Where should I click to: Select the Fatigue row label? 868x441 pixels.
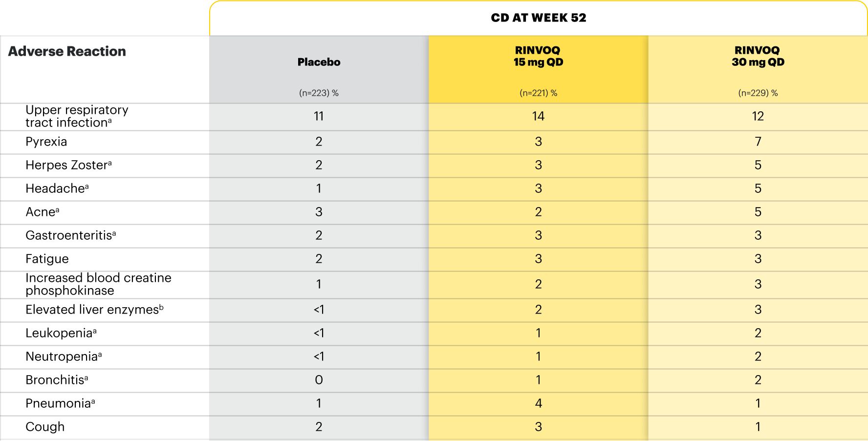47,259
